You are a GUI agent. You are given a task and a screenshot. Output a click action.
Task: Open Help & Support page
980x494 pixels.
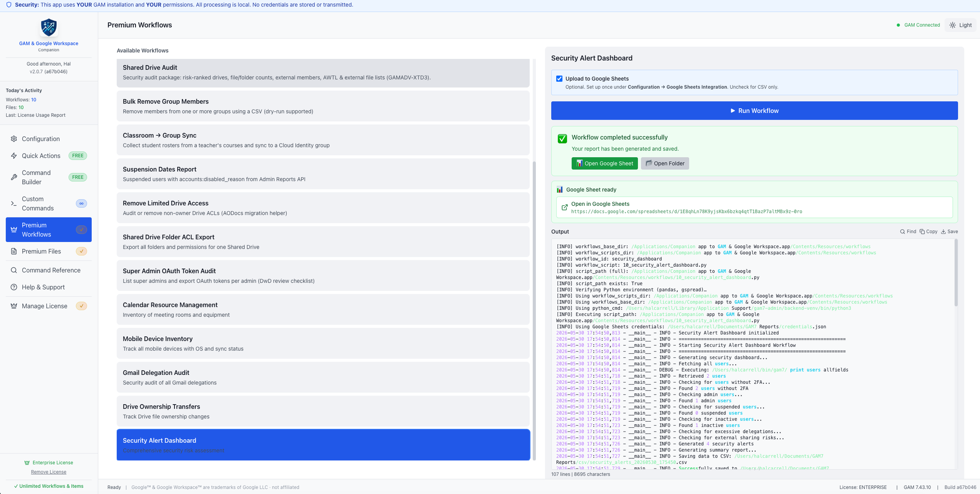49,287
